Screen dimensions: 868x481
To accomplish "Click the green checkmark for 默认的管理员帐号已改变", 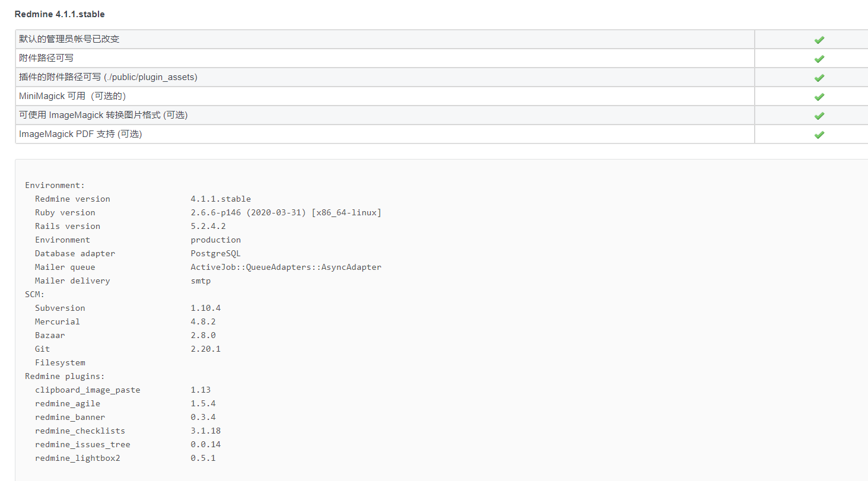I will (819, 40).
